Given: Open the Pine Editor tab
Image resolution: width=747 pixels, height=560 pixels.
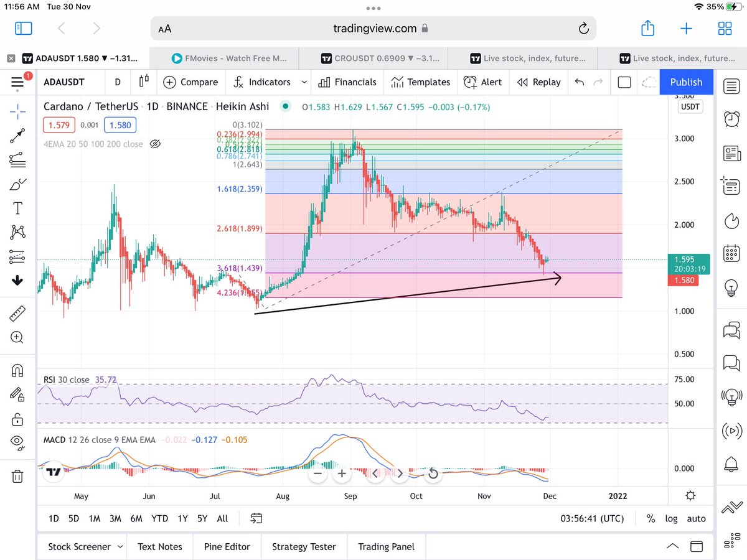Looking at the screenshot, I should click(227, 546).
